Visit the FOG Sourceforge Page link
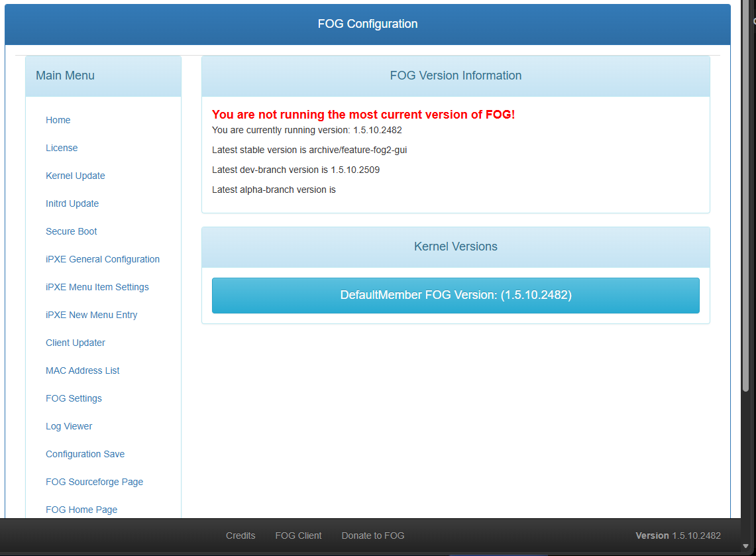Viewport: 756px width, 556px height. point(95,482)
